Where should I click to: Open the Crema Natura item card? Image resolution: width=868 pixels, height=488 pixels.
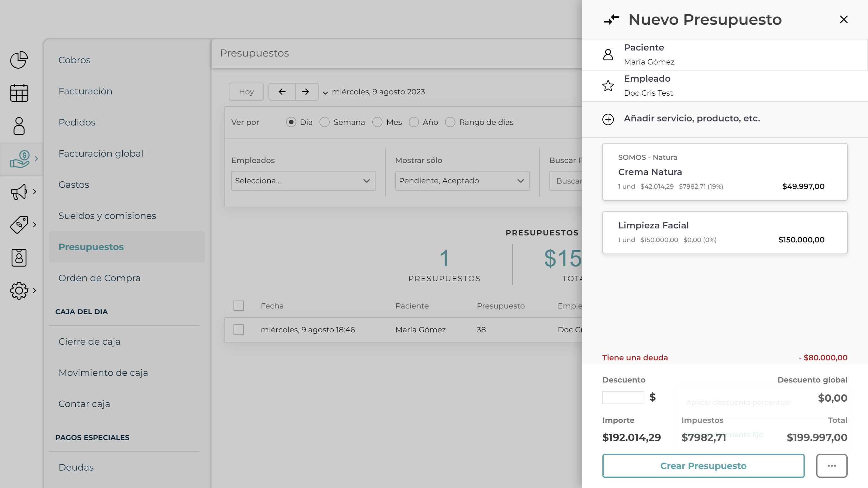(x=724, y=172)
